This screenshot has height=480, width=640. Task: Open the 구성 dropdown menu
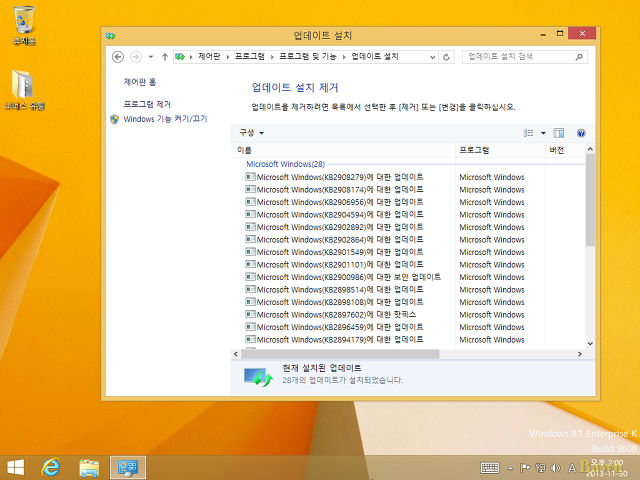tap(251, 133)
